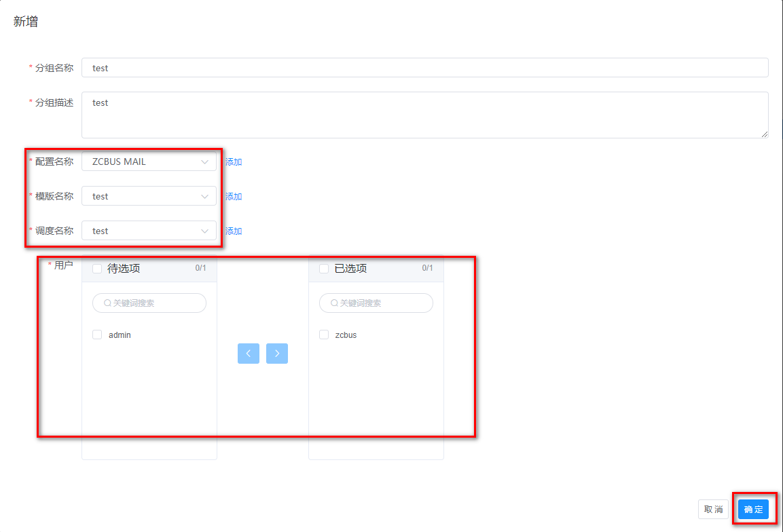The width and height of the screenshot is (783, 532).
Task: Click the left arrow transfer button
Action: coord(249,354)
